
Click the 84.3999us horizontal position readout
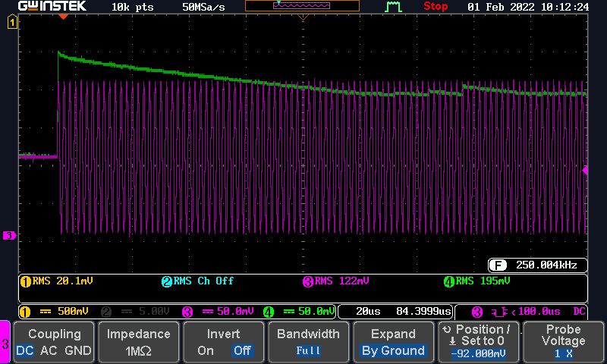[x=423, y=312]
